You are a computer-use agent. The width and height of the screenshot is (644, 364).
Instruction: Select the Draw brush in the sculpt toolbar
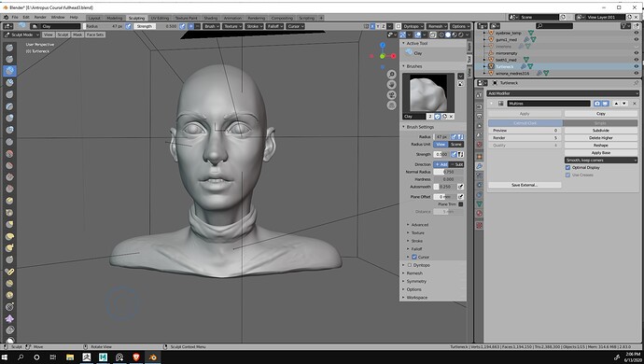coord(9,48)
